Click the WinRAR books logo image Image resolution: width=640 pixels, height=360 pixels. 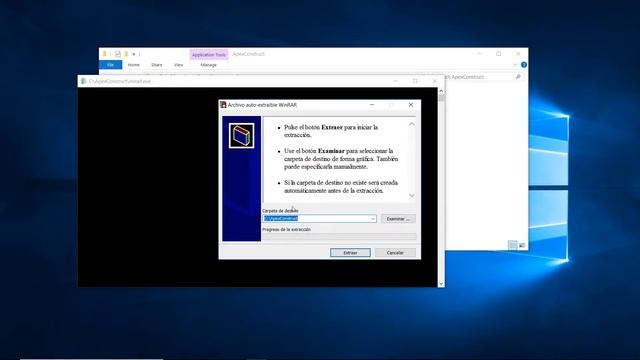click(241, 136)
